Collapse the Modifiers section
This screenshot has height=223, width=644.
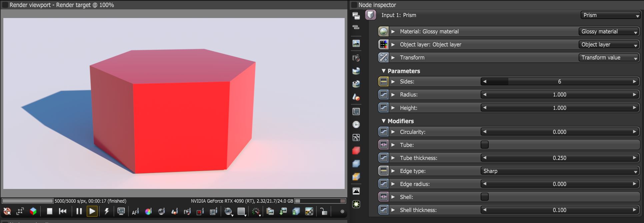tap(383, 121)
